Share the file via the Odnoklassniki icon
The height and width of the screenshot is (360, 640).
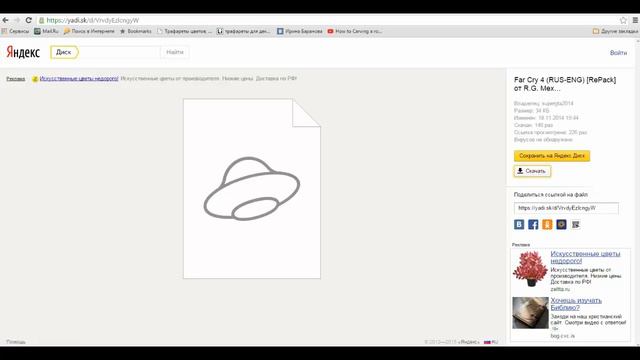point(547,224)
